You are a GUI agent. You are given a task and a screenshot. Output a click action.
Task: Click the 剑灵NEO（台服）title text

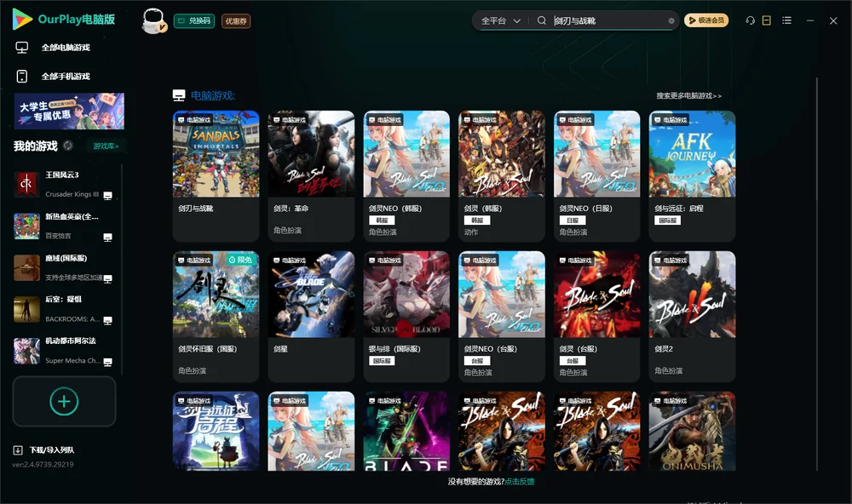click(x=491, y=349)
